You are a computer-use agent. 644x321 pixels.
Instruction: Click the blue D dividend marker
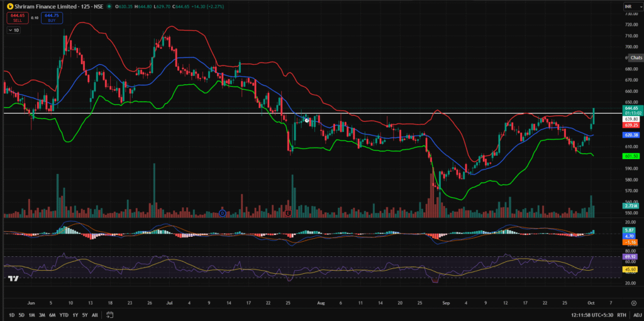(223, 214)
